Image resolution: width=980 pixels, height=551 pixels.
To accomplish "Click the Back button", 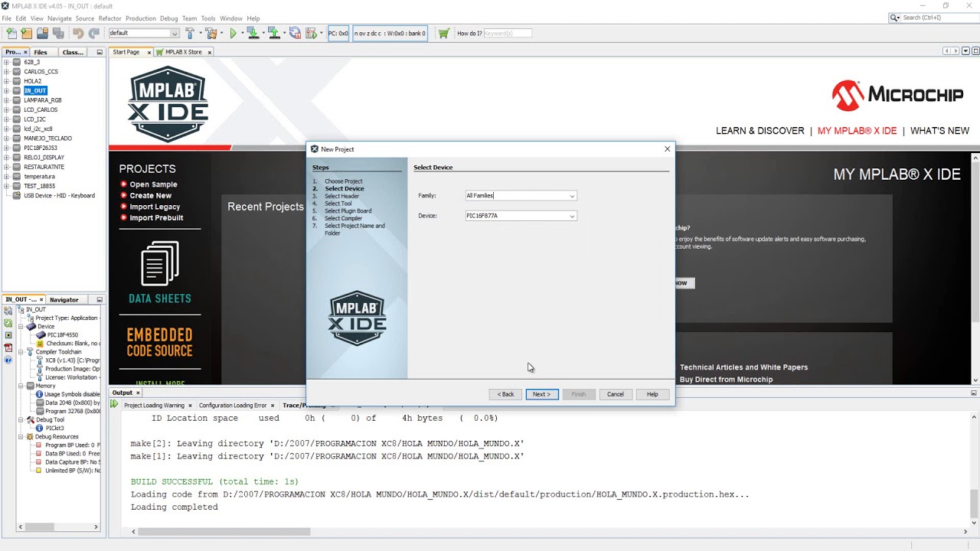I will point(505,394).
